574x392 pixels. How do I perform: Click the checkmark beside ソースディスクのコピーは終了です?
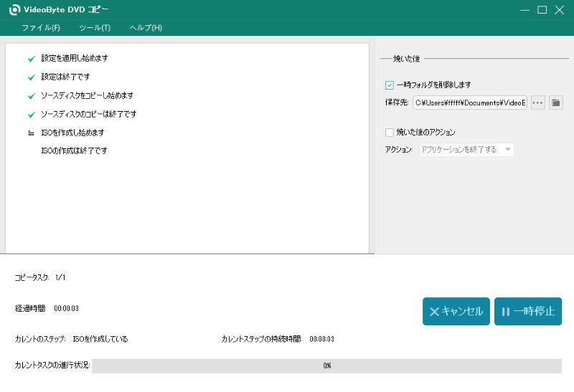click(32, 115)
